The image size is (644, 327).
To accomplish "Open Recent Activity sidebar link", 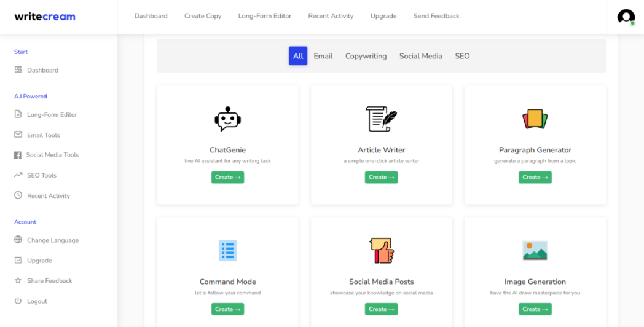I will pyautogui.click(x=49, y=196).
